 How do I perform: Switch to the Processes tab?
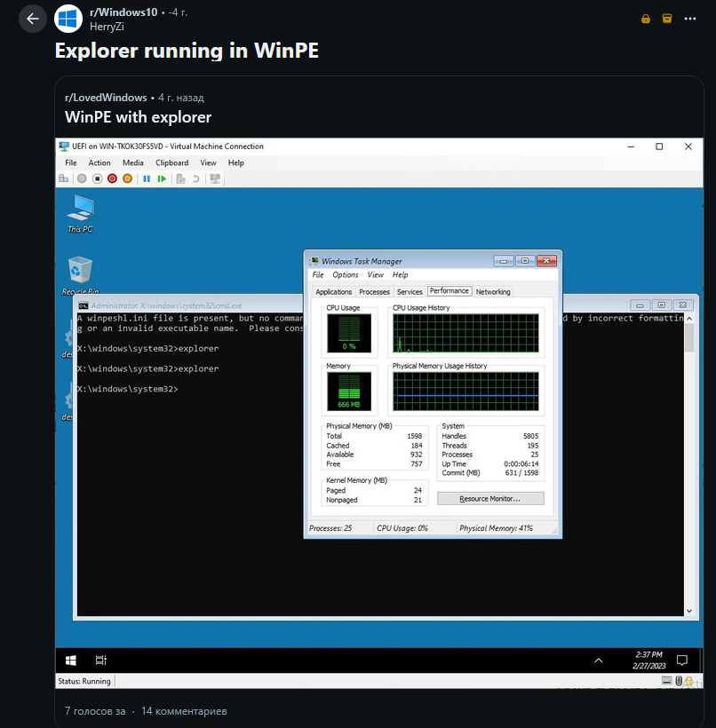click(374, 291)
